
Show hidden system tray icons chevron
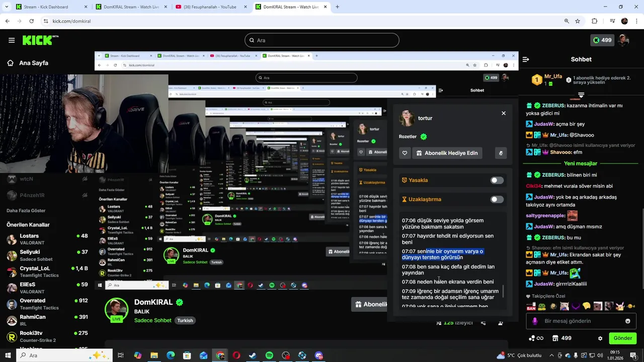pos(551,355)
